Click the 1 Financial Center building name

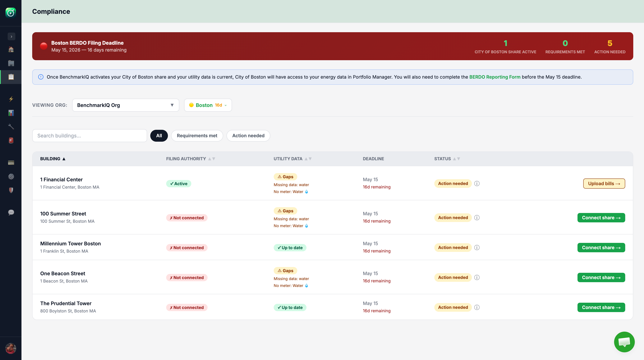(x=61, y=179)
